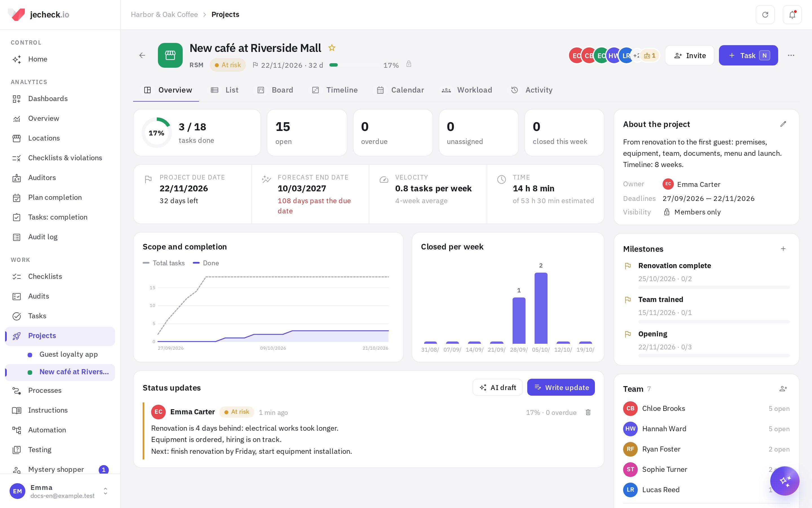The width and height of the screenshot is (812, 508).
Task: Open Home in the sidebar
Action: (x=60, y=59)
